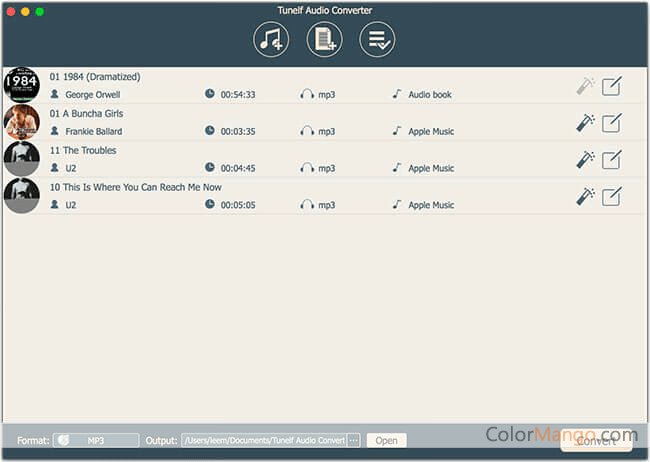This screenshot has height=462, width=650.
Task: Click duration '00:54:33'
Action: click(238, 95)
